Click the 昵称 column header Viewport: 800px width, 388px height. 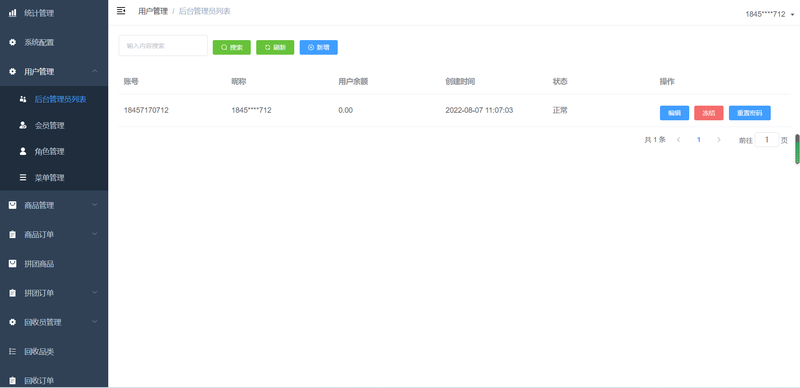click(x=238, y=82)
